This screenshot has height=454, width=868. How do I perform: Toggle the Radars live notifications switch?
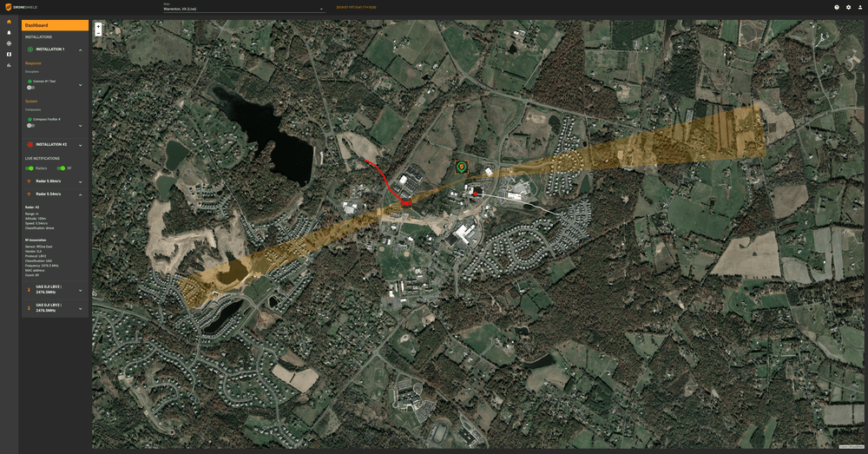(x=30, y=168)
